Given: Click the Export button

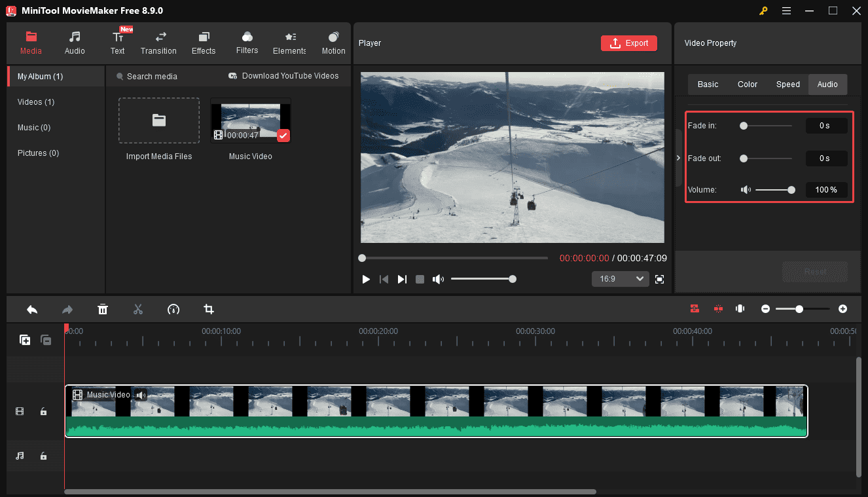Looking at the screenshot, I should [x=629, y=43].
